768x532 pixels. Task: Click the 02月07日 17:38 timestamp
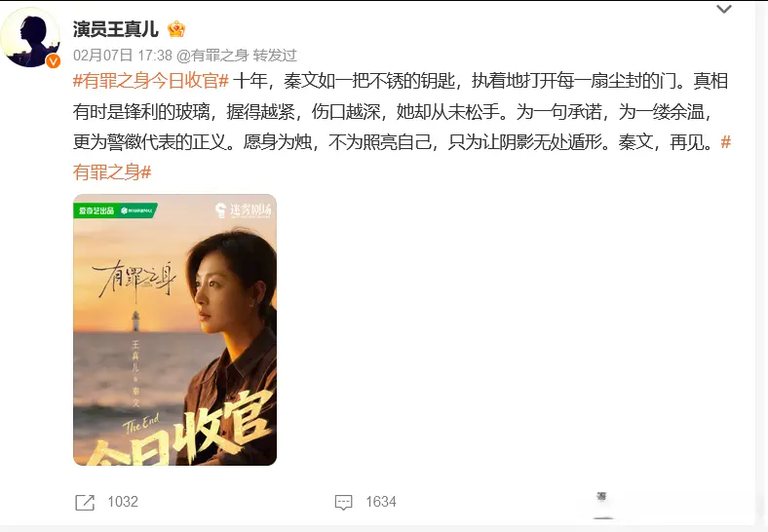click(x=123, y=56)
